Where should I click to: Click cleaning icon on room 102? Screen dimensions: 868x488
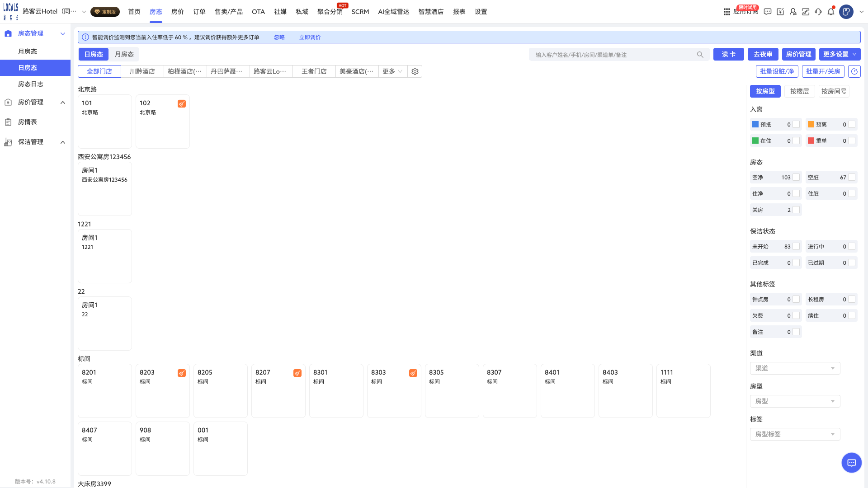point(182,104)
